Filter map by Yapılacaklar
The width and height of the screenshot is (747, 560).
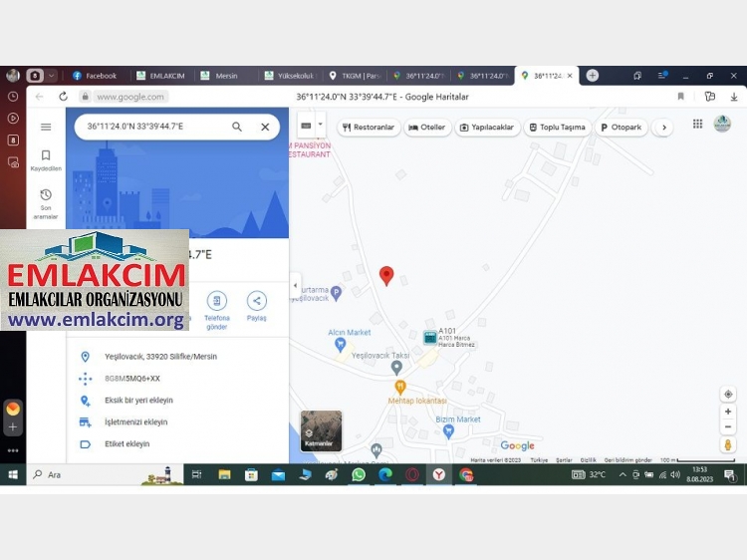(x=486, y=128)
